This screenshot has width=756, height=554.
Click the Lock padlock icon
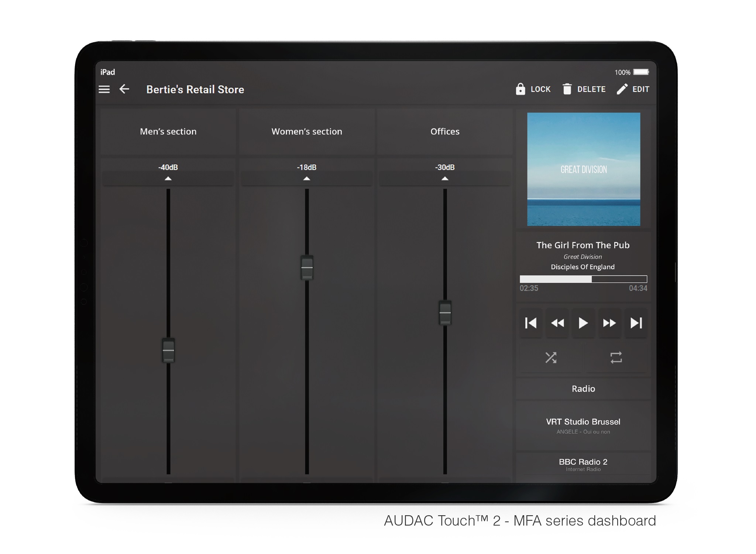(x=520, y=89)
